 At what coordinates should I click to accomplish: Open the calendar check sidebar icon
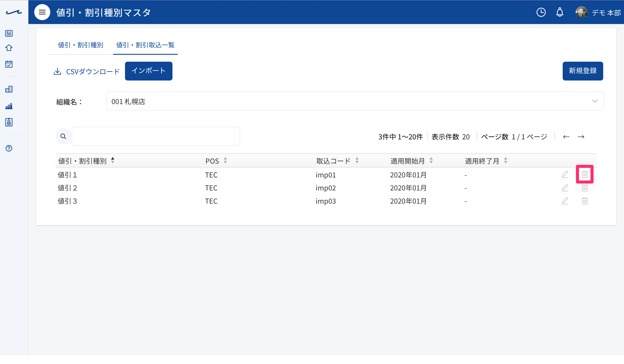pos(9,64)
